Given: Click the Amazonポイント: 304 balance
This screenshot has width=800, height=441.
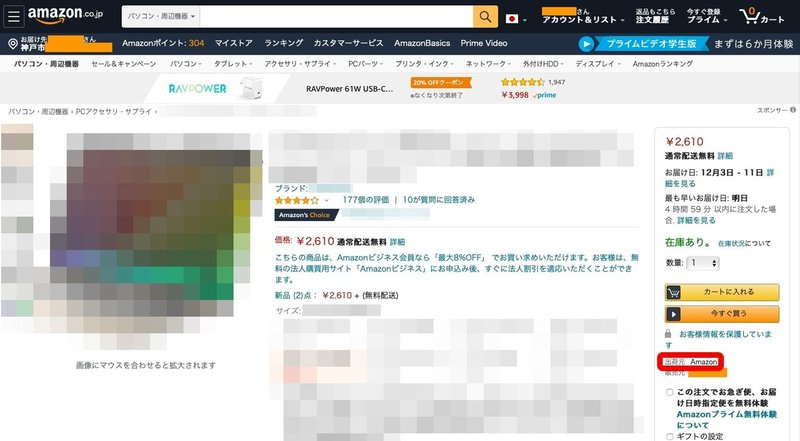Looking at the screenshot, I should click(163, 43).
